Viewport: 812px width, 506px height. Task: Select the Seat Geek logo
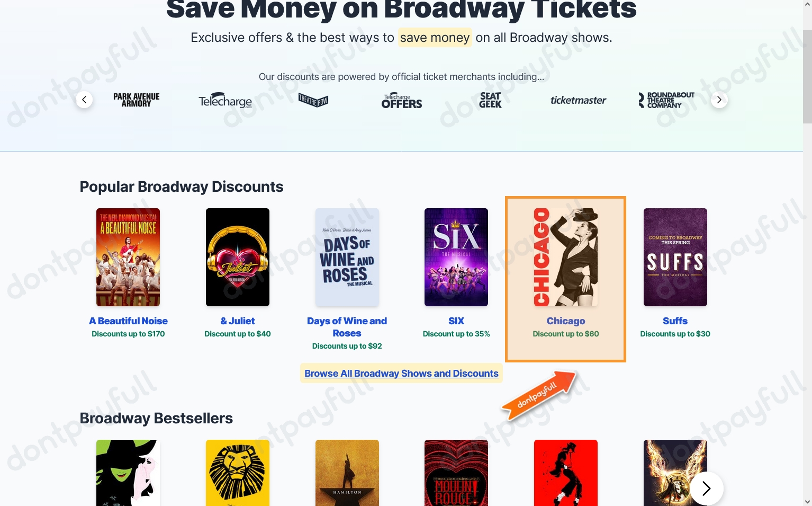[x=490, y=100]
